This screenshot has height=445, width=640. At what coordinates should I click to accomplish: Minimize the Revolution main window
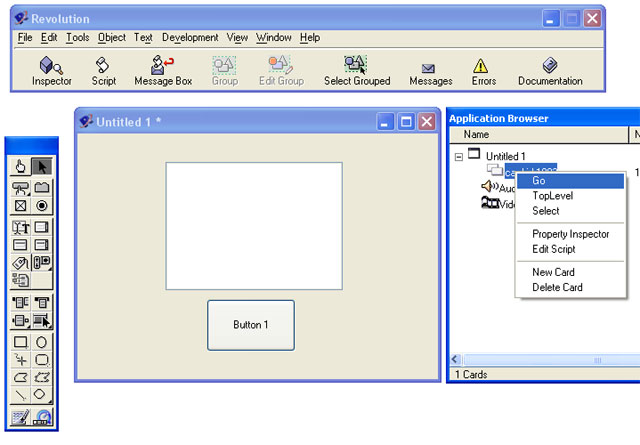[551, 18]
